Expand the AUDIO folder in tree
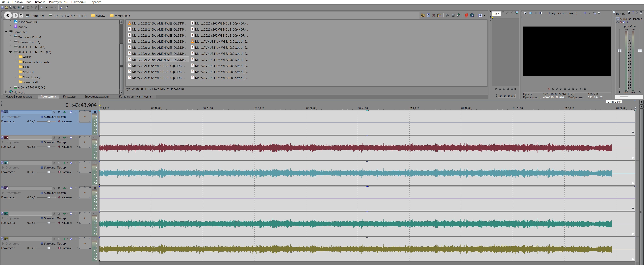This screenshot has width=644, height=265. (15, 57)
